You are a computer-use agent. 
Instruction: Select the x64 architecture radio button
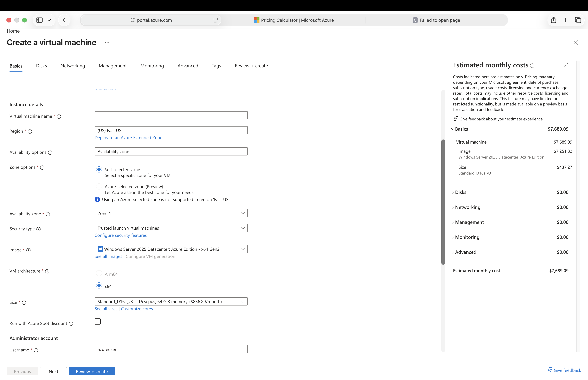(99, 285)
